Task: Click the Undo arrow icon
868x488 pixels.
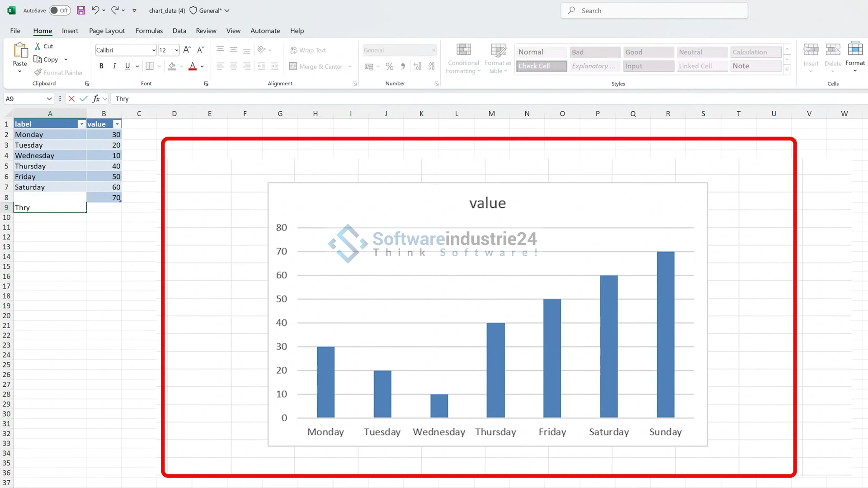Action: 95,10
